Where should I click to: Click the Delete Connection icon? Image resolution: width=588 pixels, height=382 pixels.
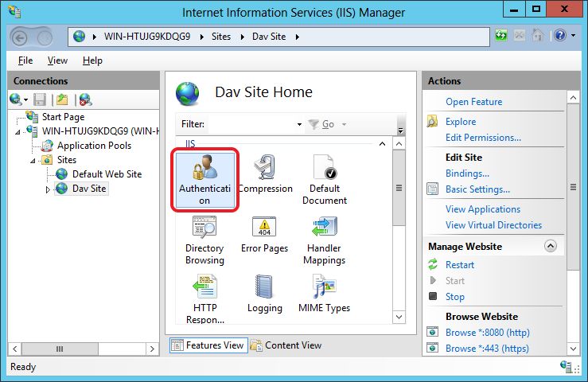coord(85,99)
